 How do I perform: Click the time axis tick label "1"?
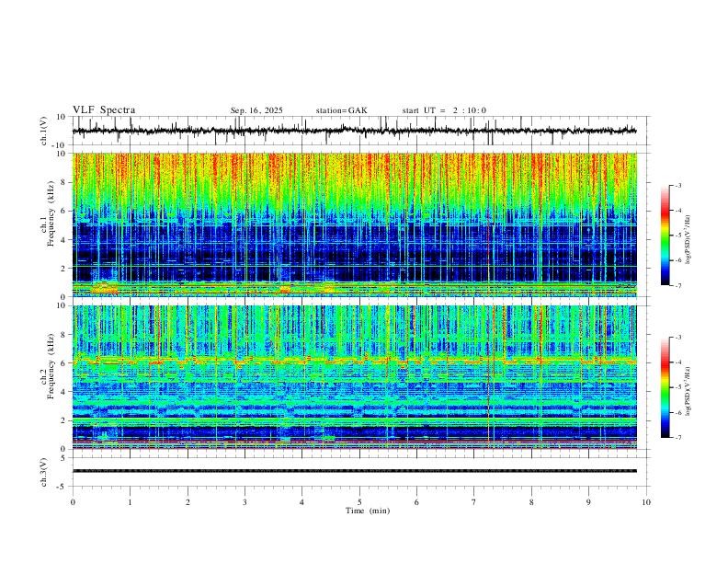pyautogui.click(x=130, y=502)
